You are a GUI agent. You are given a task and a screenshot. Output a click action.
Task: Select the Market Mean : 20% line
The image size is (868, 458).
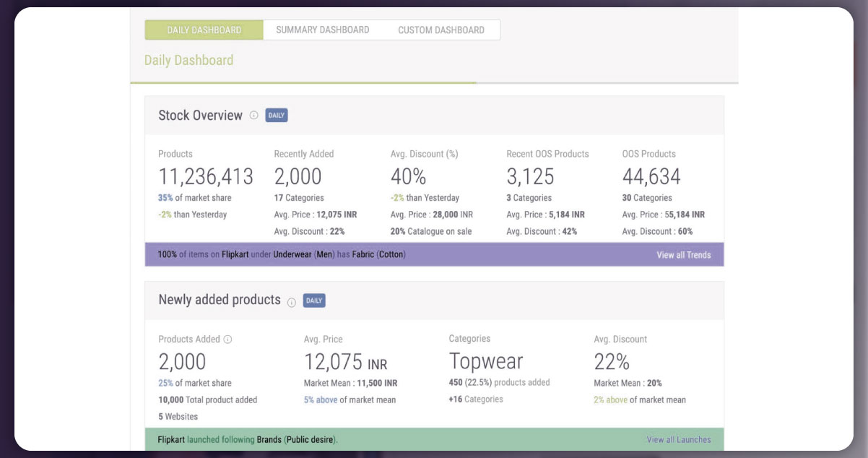[628, 383]
